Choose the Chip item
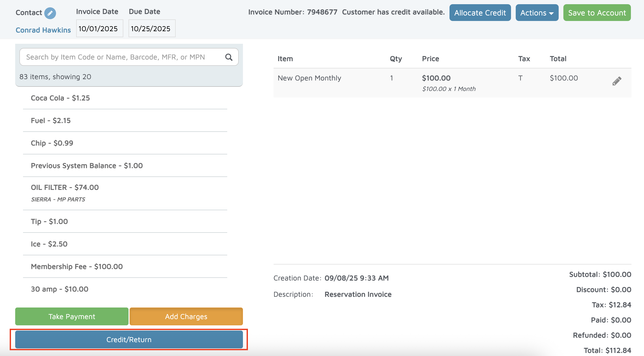Screen dimensions: 644x356 pos(52,143)
